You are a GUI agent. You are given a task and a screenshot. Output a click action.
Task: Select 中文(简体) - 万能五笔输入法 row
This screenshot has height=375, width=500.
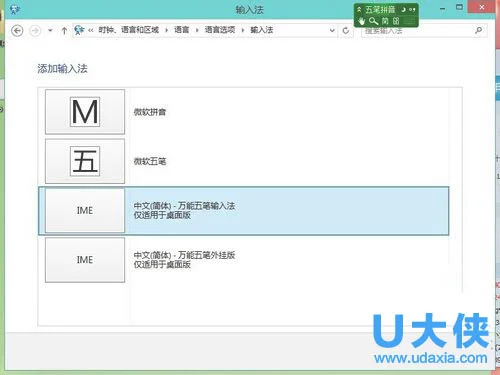(244, 211)
